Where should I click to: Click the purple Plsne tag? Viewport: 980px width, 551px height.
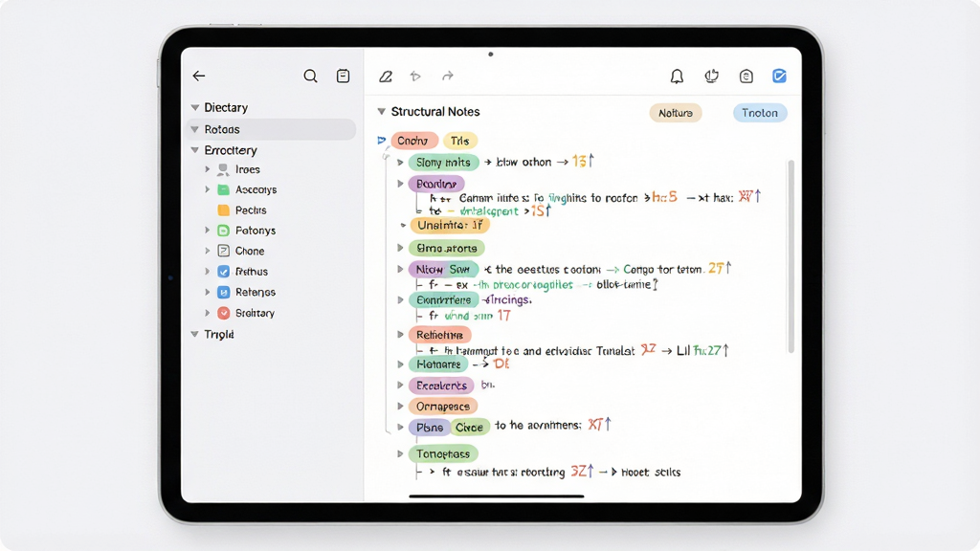(x=430, y=428)
